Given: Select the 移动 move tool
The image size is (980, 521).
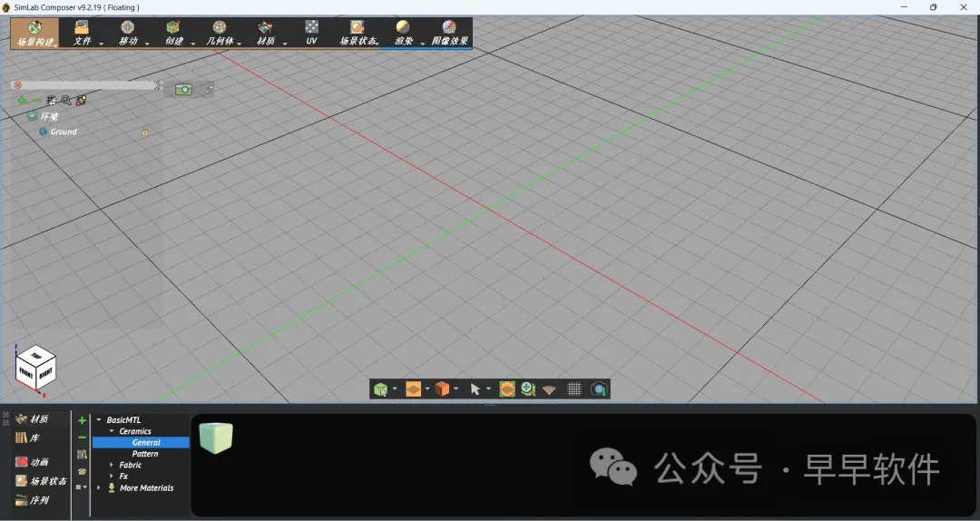Looking at the screenshot, I should (x=128, y=34).
